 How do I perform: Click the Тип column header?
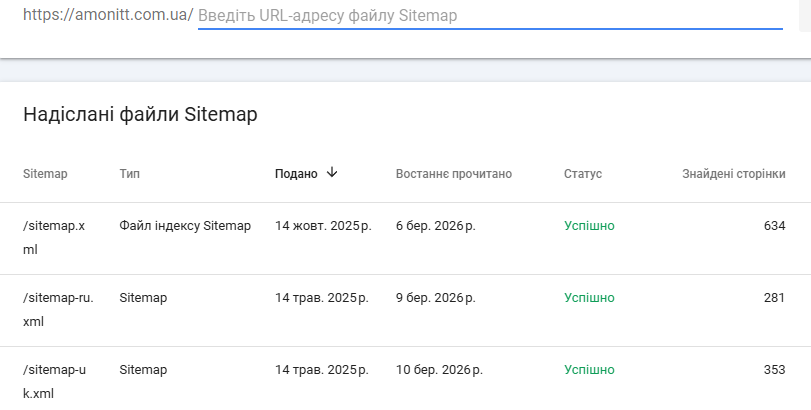pos(129,174)
